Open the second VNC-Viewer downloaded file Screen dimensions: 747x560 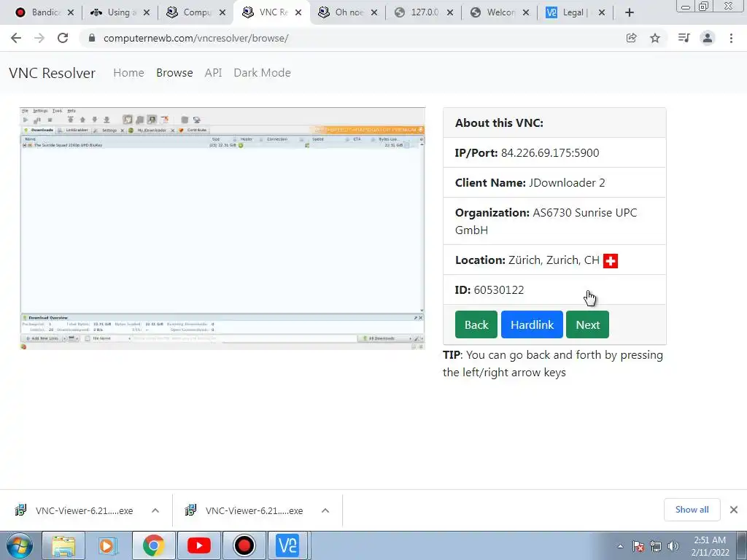(244, 510)
